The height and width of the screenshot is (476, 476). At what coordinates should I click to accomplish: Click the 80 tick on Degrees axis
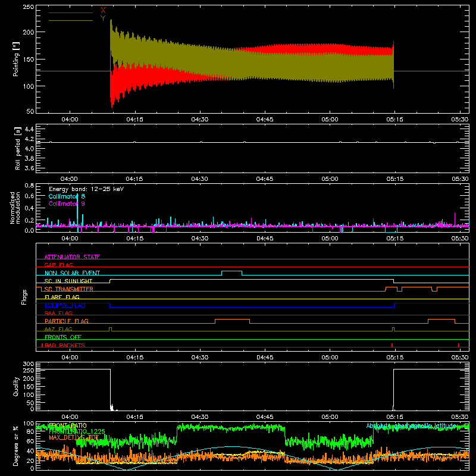[x=30, y=432]
